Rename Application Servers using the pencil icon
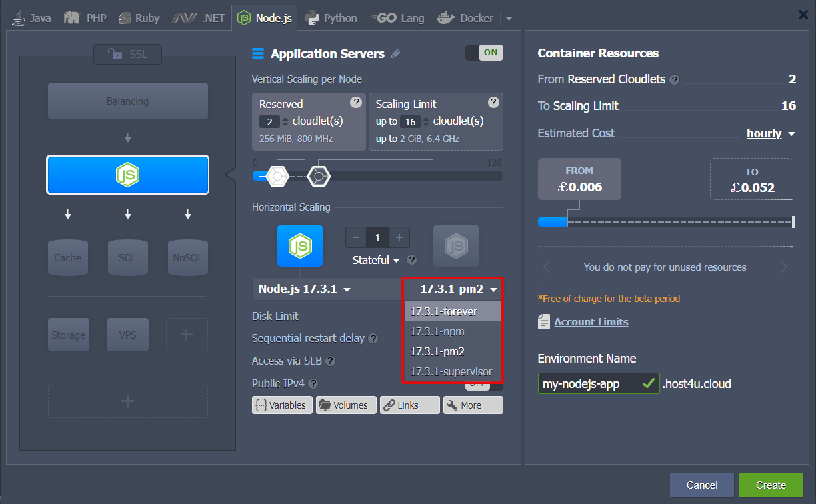Screen dimensions: 816x504 tap(397, 53)
